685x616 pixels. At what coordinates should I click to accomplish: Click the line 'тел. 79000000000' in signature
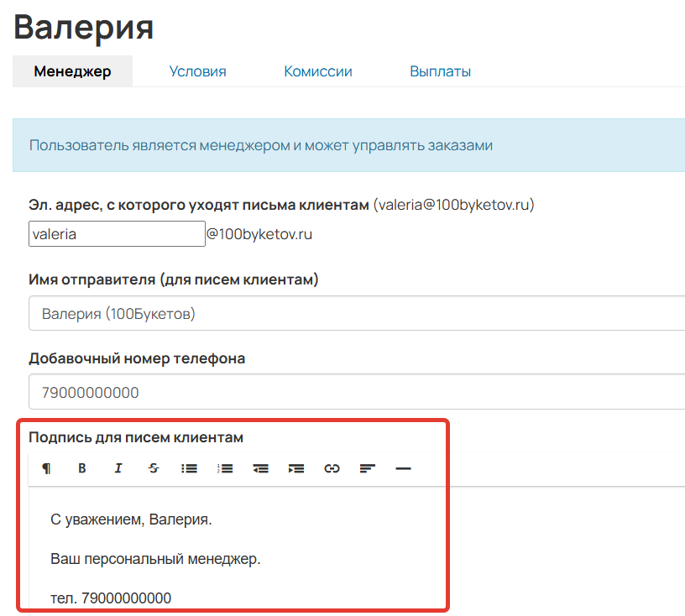pyautogui.click(x=111, y=598)
